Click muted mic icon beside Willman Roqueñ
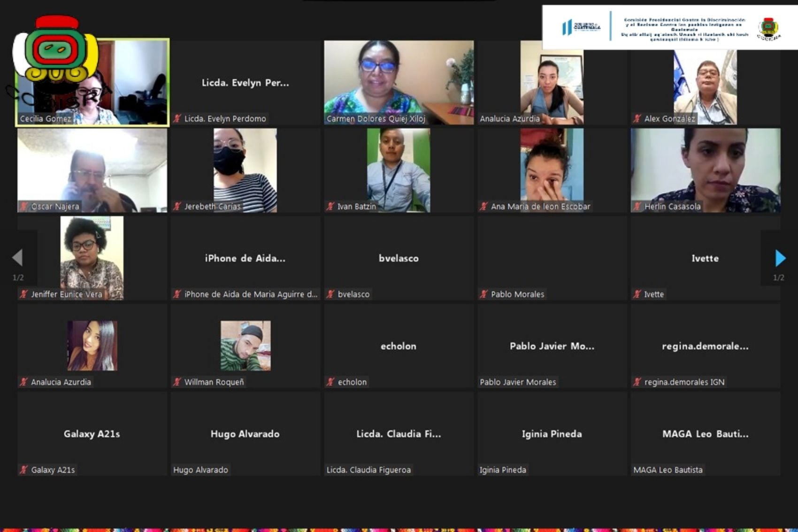Image resolution: width=798 pixels, height=532 pixels. 177,382
